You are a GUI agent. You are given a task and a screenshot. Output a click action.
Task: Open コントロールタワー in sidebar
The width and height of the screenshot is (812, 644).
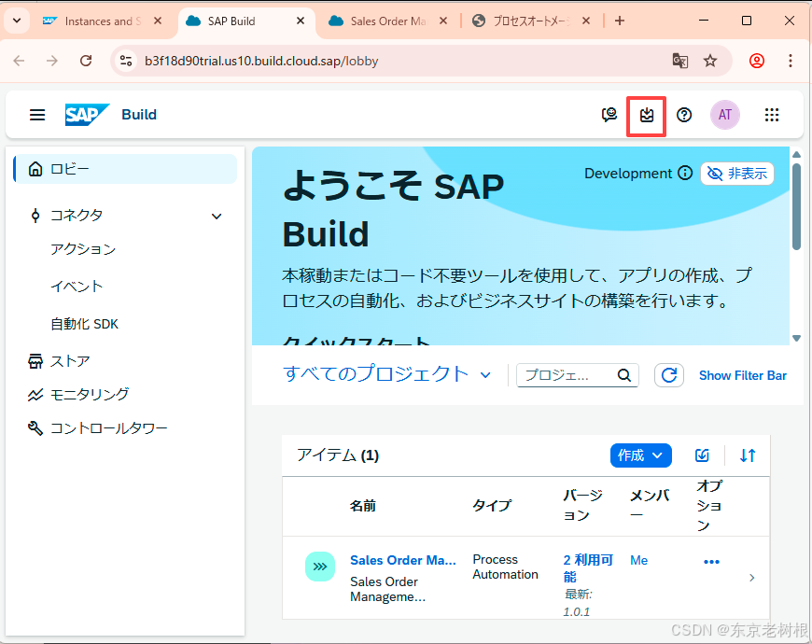[x=109, y=428]
